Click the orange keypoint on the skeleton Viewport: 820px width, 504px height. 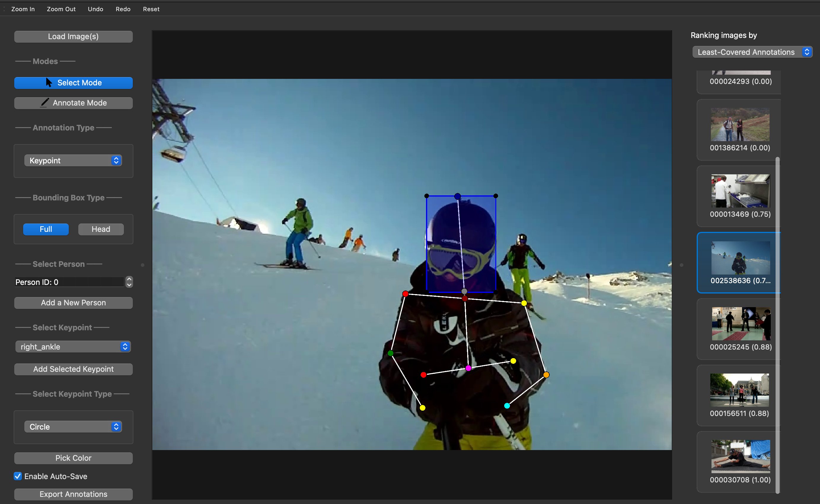click(546, 375)
